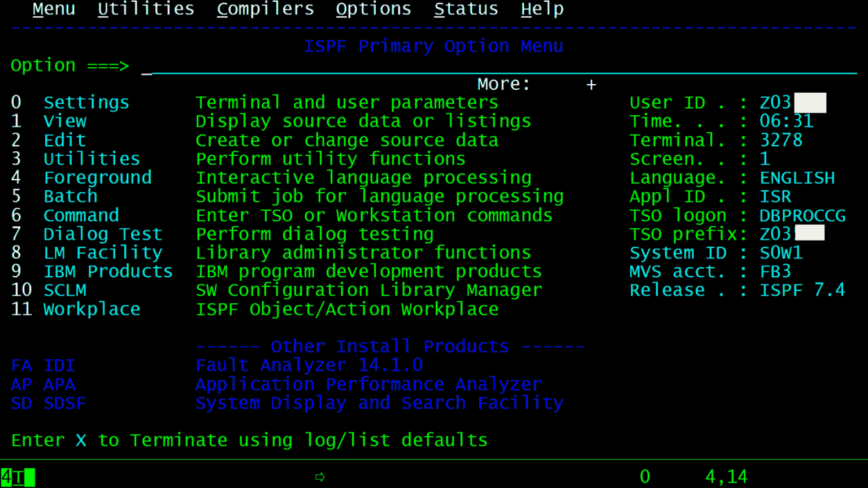The width and height of the screenshot is (868, 488).
Task: Select AP APA option
Action: pyautogui.click(x=43, y=384)
